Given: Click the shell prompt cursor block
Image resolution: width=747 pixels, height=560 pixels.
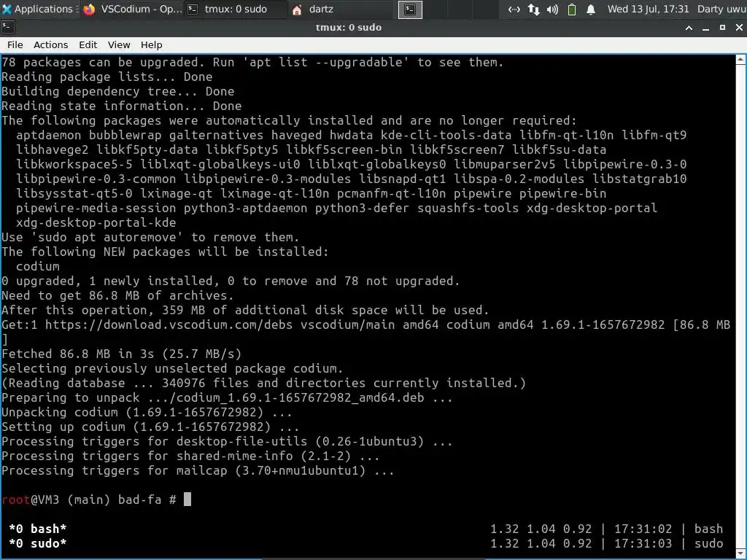Looking at the screenshot, I should point(187,499).
